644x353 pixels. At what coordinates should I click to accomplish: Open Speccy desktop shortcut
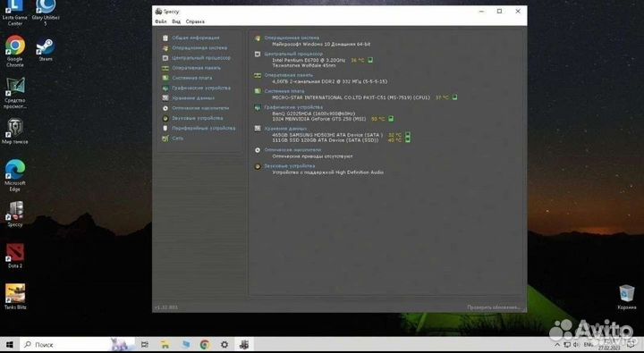point(15,214)
